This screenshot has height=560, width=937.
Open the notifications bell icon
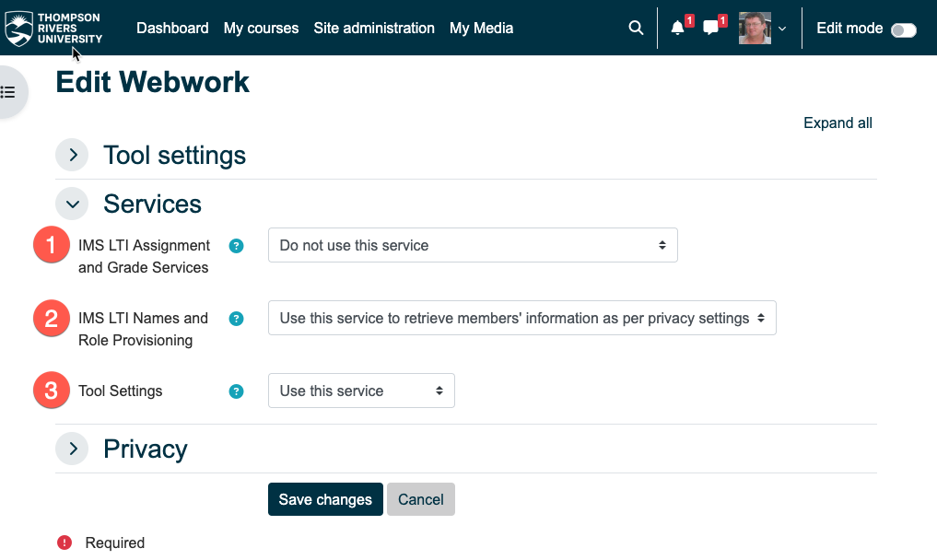pyautogui.click(x=677, y=28)
